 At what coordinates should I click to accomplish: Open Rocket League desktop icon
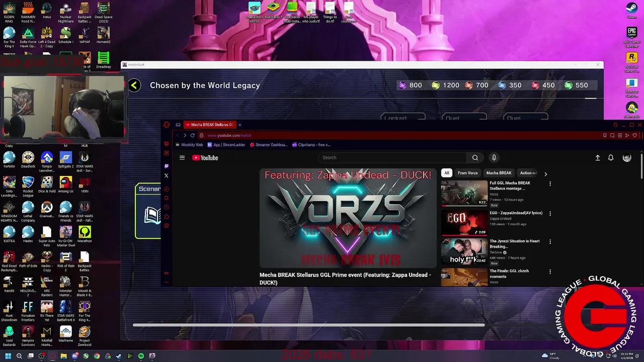[x=28, y=187]
